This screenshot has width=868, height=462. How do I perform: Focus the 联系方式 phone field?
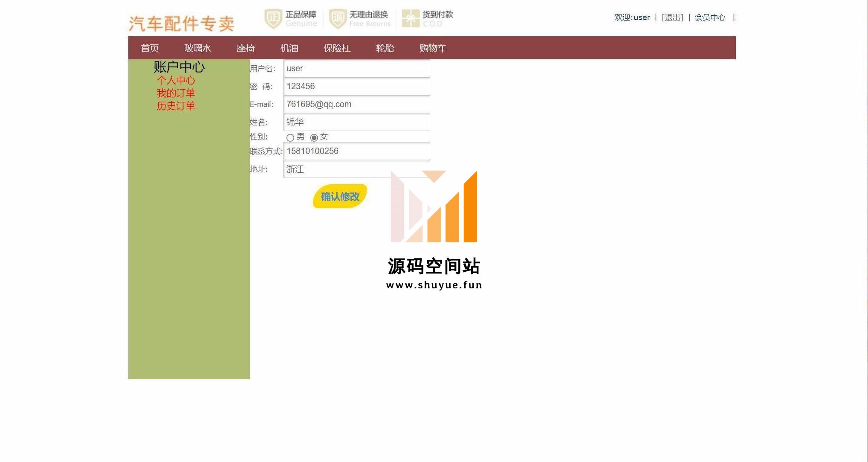[356, 151]
